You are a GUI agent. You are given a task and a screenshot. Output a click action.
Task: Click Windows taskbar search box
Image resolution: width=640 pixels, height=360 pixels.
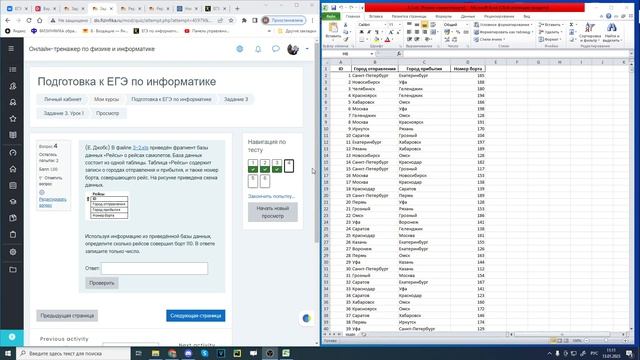pos(73,353)
